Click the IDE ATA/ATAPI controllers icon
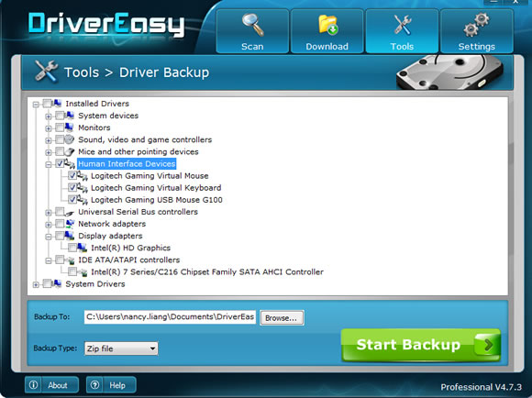This screenshot has width=532, height=398. 70,260
